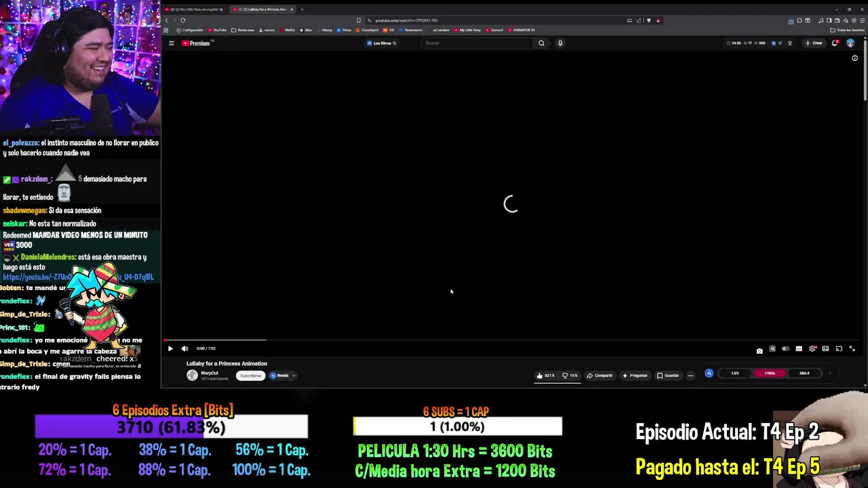Go to YouTube Premium home logo
The image size is (868, 488).
[196, 43]
